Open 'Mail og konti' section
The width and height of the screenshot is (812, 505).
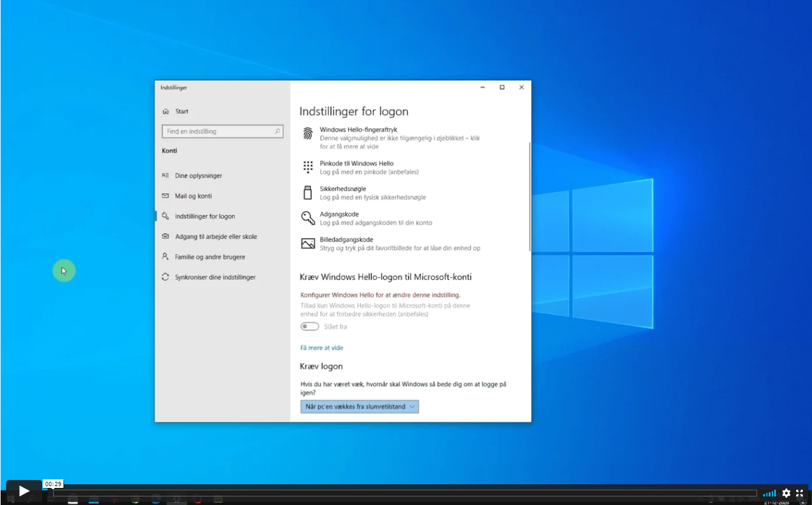193,196
